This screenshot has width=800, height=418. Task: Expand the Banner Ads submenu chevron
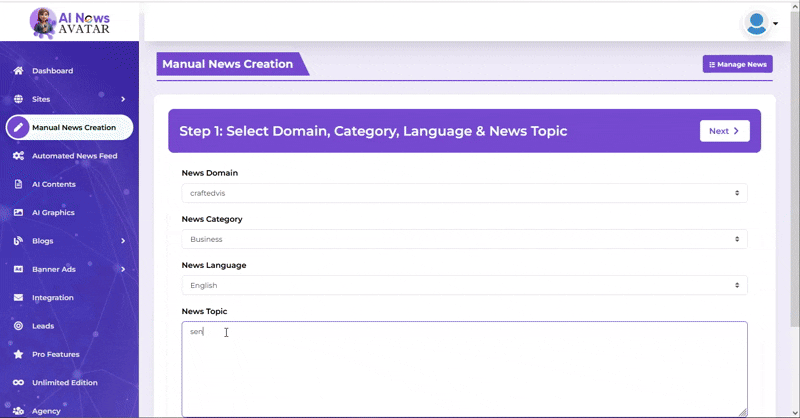pyautogui.click(x=123, y=269)
